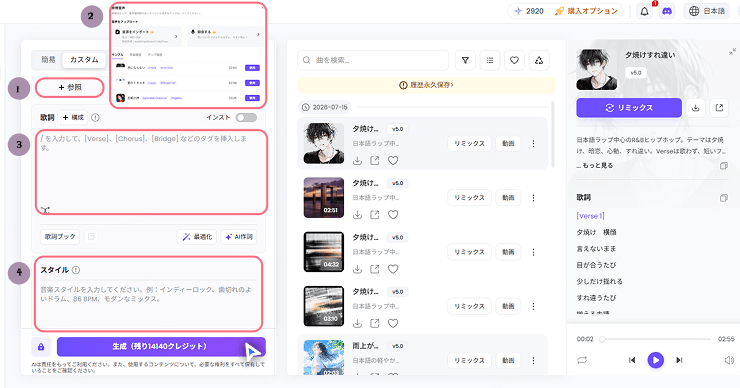Click the lock privacy icon button
This screenshot has width=740, height=388.
(x=41, y=347)
